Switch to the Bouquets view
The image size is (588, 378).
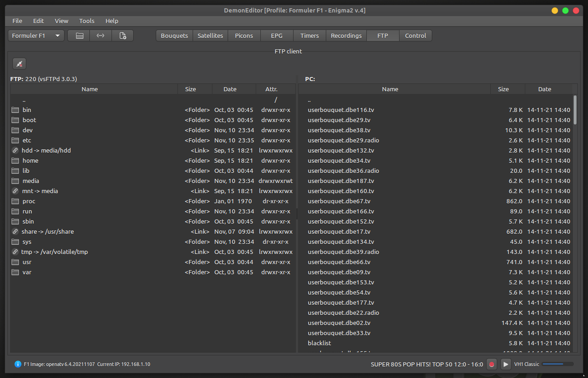coord(174,36)
